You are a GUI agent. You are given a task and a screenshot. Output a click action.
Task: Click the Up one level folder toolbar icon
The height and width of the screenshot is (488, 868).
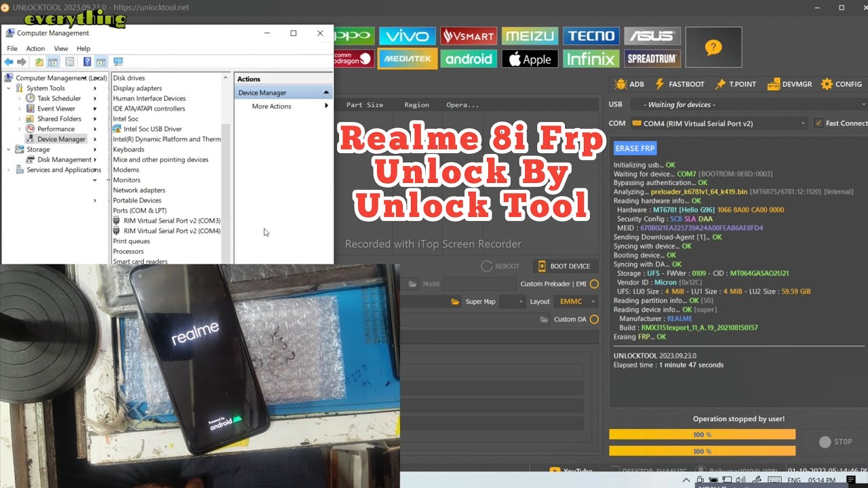coord(39,62)
